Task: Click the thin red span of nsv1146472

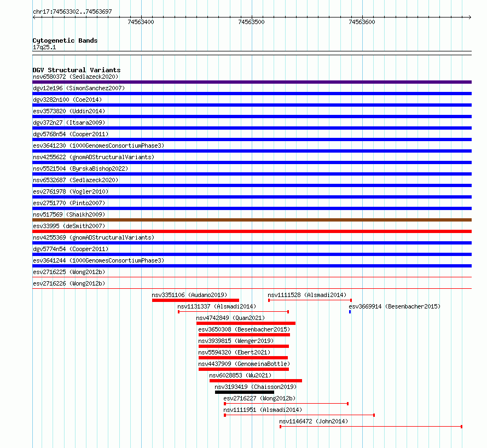Action: (x=371, y=427)
